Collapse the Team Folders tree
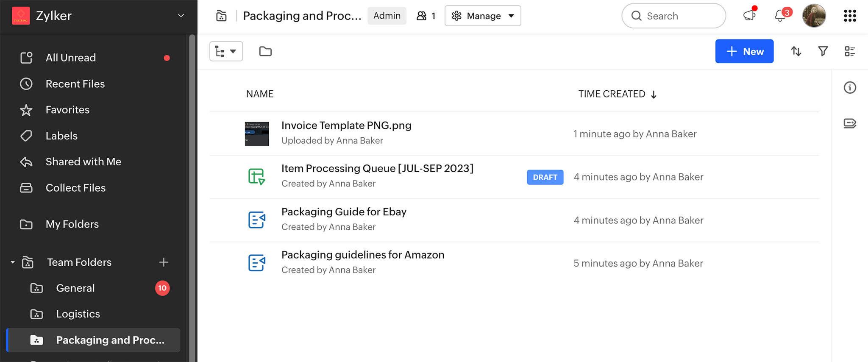 coord(13,262)
